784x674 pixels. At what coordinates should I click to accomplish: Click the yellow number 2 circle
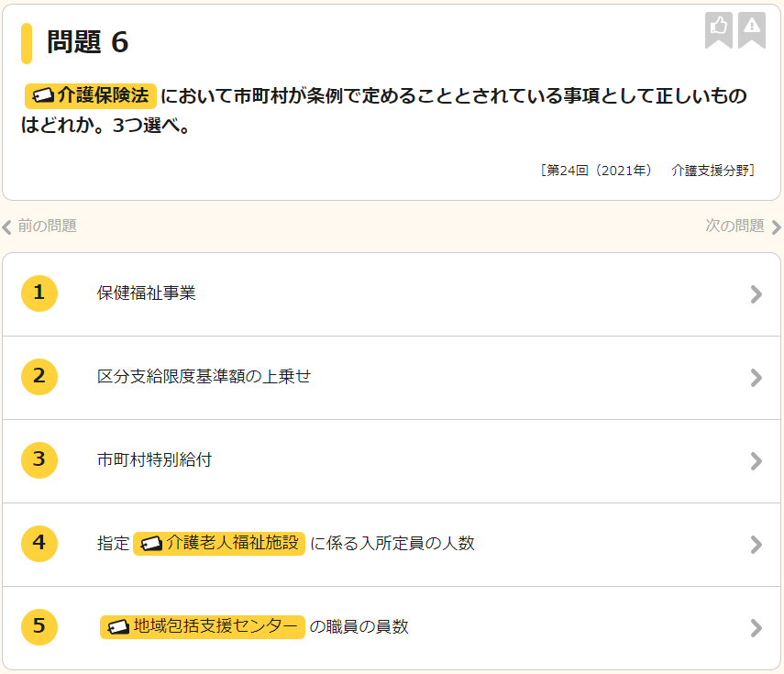pyautogui.click(x=39, y=376)
